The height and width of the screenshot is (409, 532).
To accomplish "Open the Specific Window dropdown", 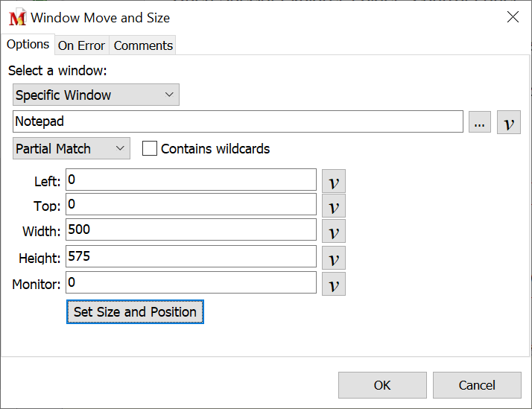I will pos(96,95).
